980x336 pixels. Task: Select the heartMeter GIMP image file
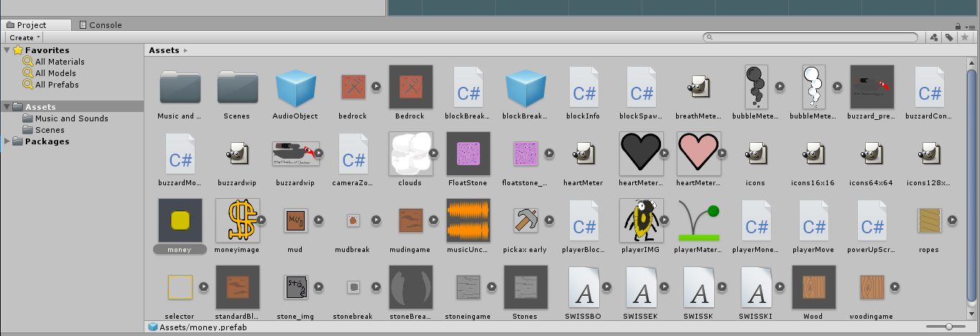(583, 154)
